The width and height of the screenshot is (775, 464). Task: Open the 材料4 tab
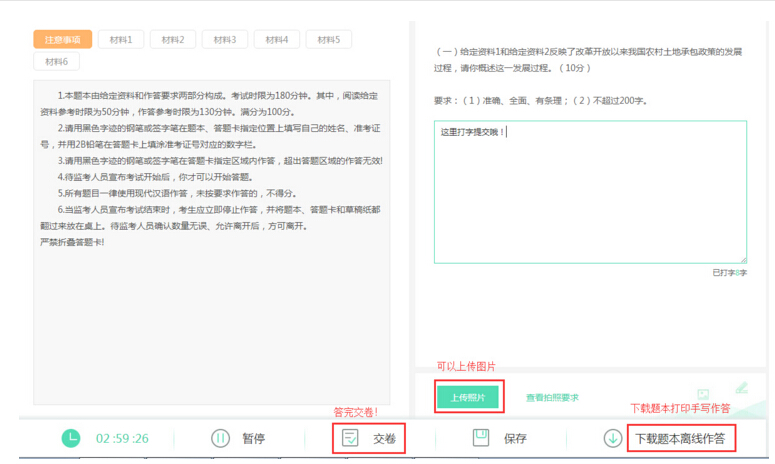click(x=277, y=39)
